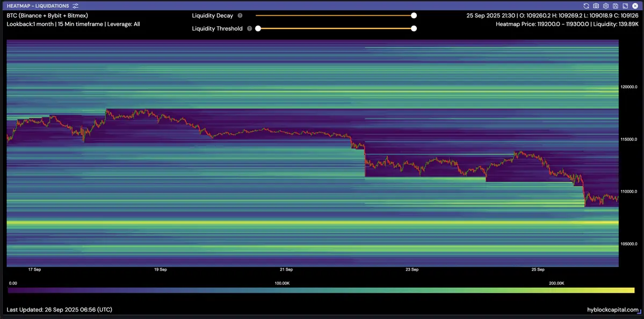
Task: Click the bright yellow liquidity band near 107000
Action: point(312,222)
